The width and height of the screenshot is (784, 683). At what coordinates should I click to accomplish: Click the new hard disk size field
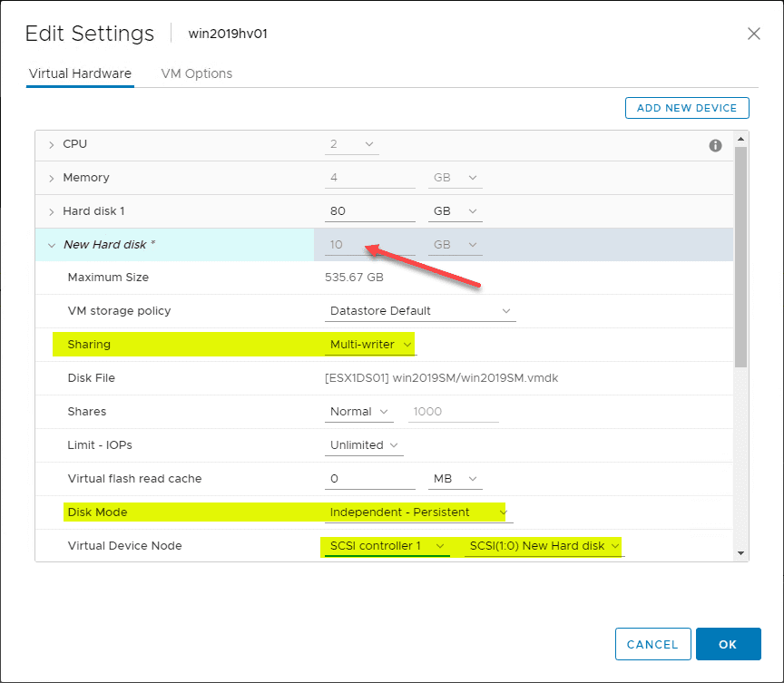point(363,244)
